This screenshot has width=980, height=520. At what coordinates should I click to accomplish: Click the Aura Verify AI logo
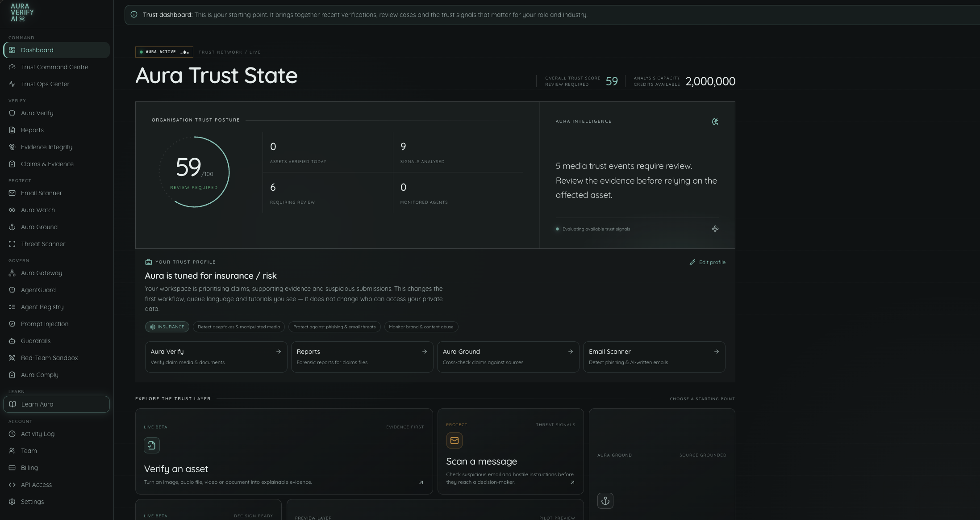22,13
